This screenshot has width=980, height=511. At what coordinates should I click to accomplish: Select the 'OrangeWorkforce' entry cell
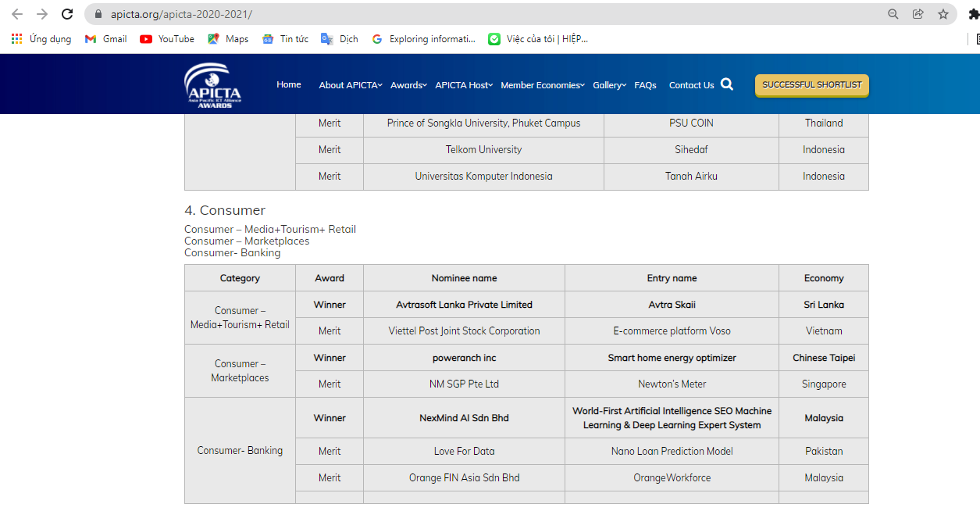[672, 478]
